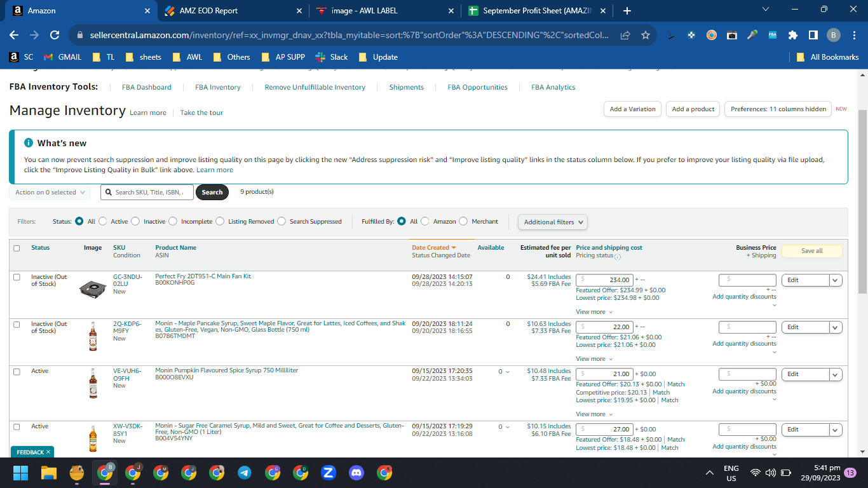
Task: Open the FBA Analytics menu item
Action: pos(553,87)
